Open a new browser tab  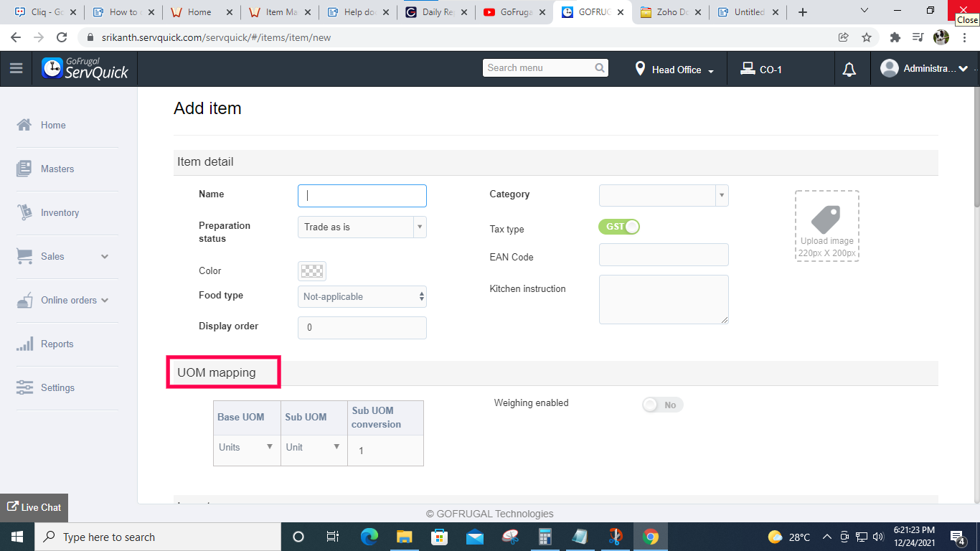[803, 12]
